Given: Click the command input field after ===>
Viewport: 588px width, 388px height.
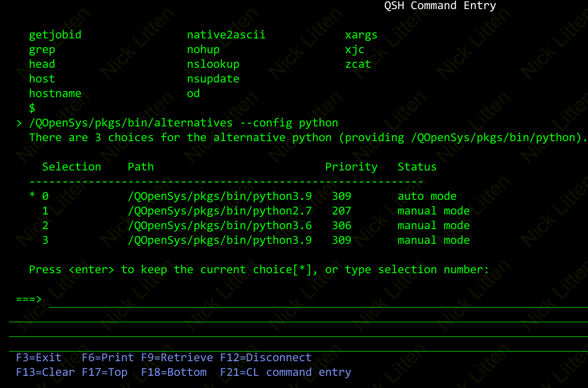Looking at the screenshot, I should pyautogui.click(x=318, y=300).
